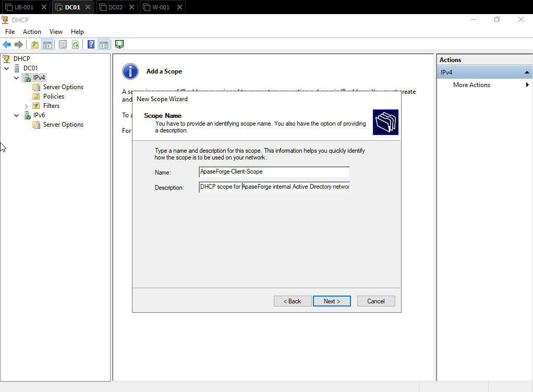The width and height of the screenshot is (533, 392).
Task: Open the Action menu
Action: coord(32,32)
